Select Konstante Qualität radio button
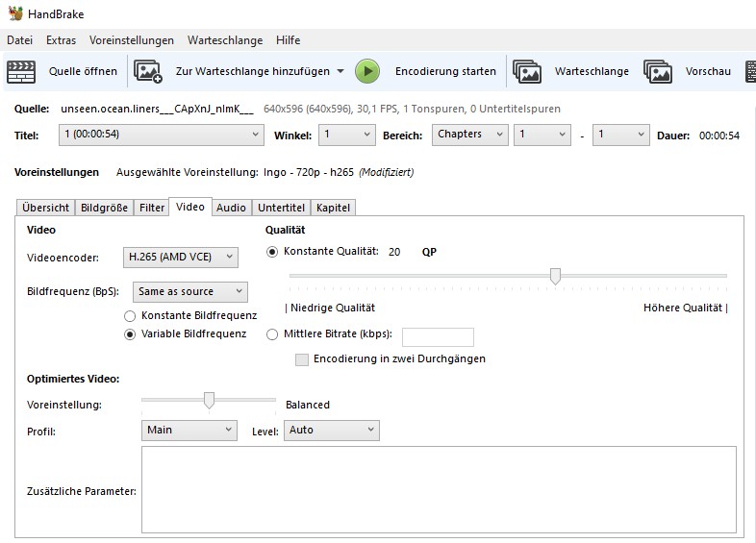This screenshot has height=543, width=756. coord(272,252)
